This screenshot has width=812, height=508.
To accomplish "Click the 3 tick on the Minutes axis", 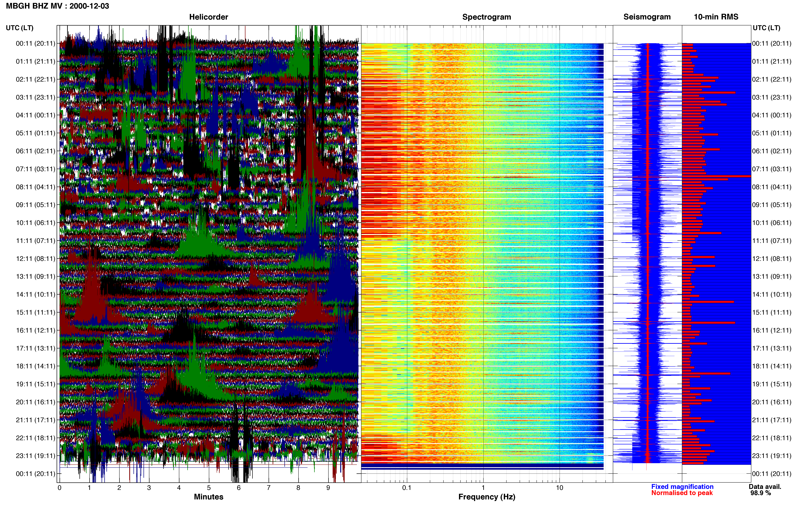I will pyautogui.click(x=149, y=487).
